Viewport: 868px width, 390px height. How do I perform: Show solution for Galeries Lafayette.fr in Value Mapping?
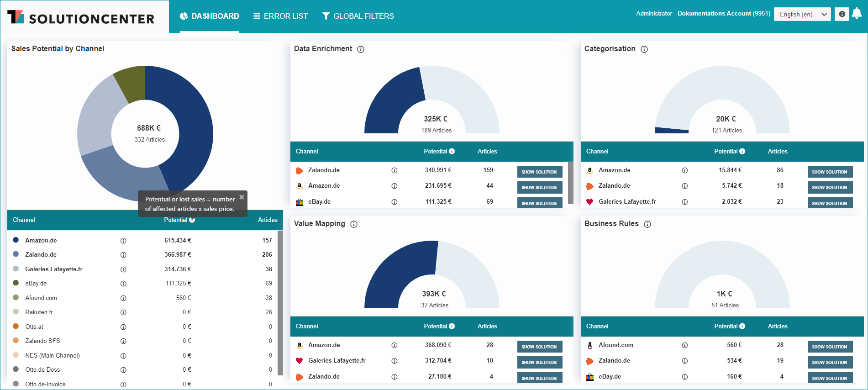tap(539, 362)
